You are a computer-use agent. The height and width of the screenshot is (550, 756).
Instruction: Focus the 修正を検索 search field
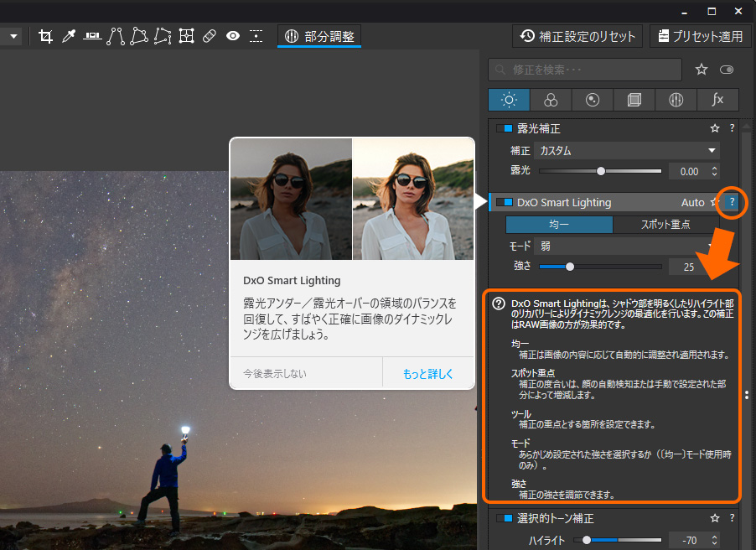585,70
